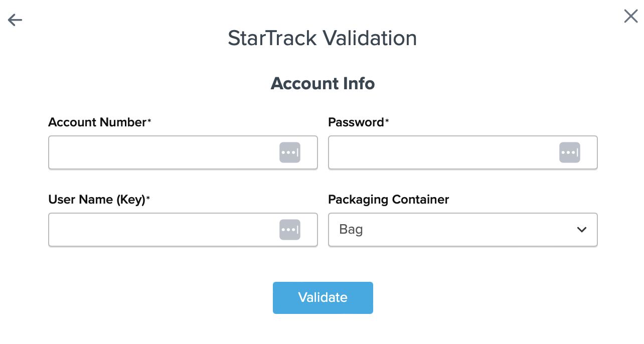
Task: Go back using the left arrow icon
Action: (15, 20)
